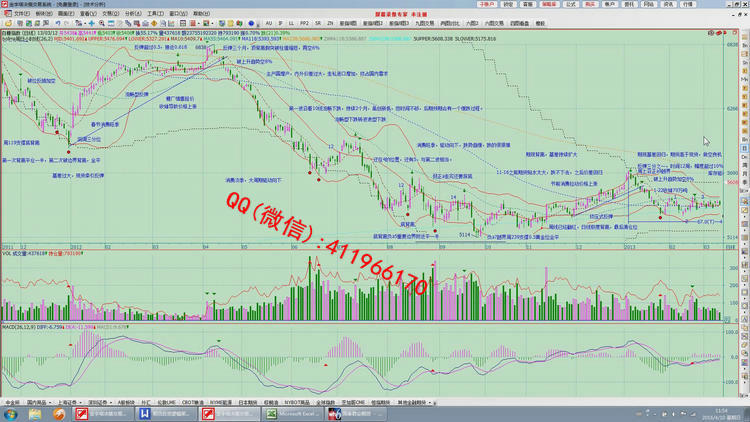Image resolution: width=750 pixels, height=422 pixels.
Task: Switch to the first red trading app taskbar window
Action: (103, 414)
